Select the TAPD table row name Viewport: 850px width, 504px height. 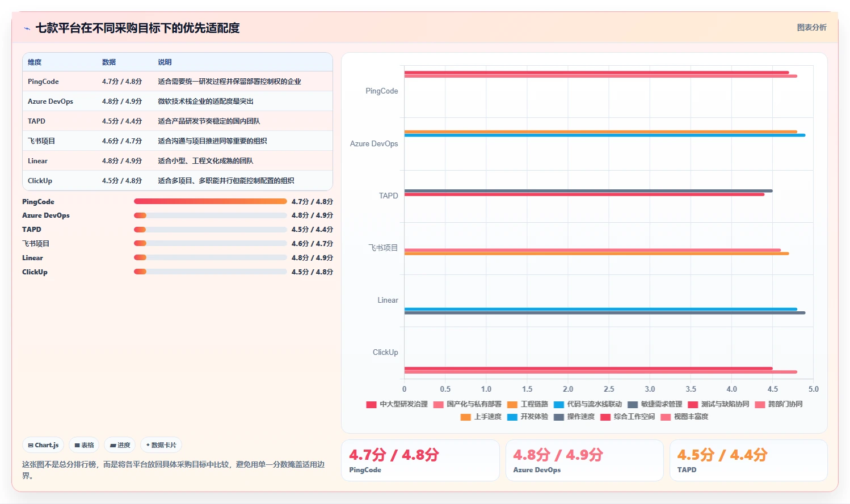pos(36,121)
